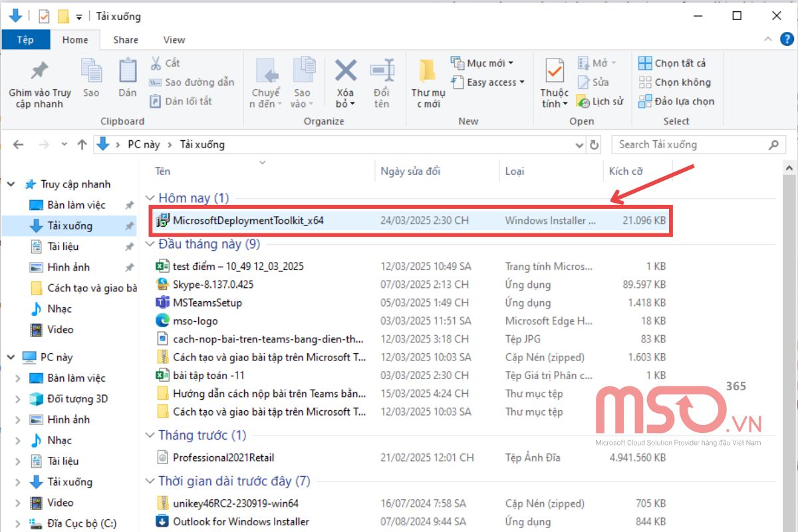
Task: Click Xóa bỏ delete X icon
Action: coord(345,70)
